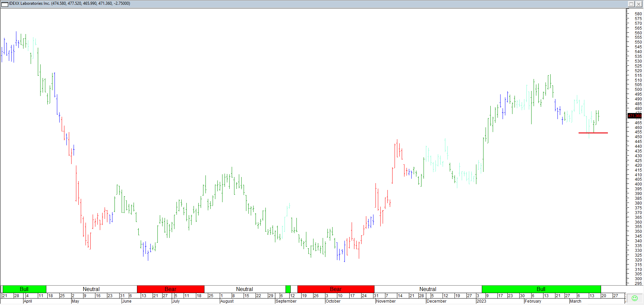
Task: Click the March month label on date axis
Action: 576,301
